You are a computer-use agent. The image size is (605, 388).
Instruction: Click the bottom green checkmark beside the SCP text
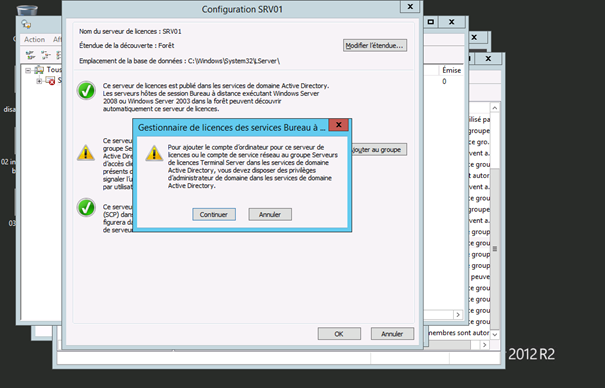(x=86, y=207)
